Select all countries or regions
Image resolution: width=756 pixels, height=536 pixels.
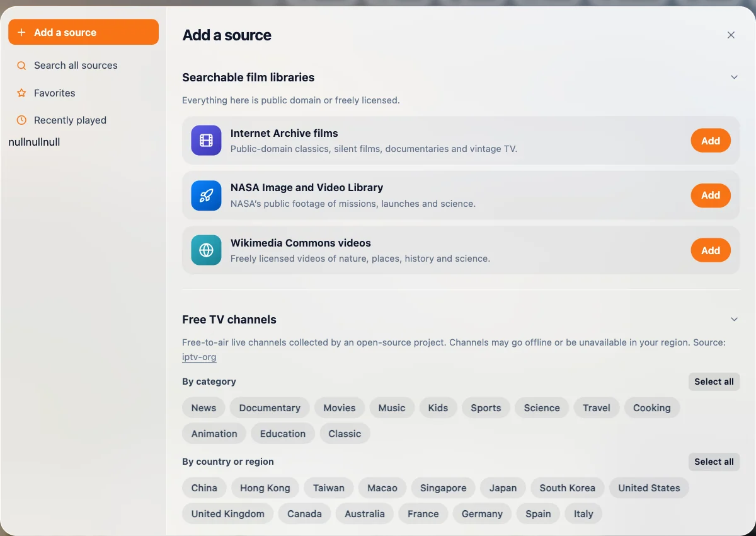coord(714,462)
